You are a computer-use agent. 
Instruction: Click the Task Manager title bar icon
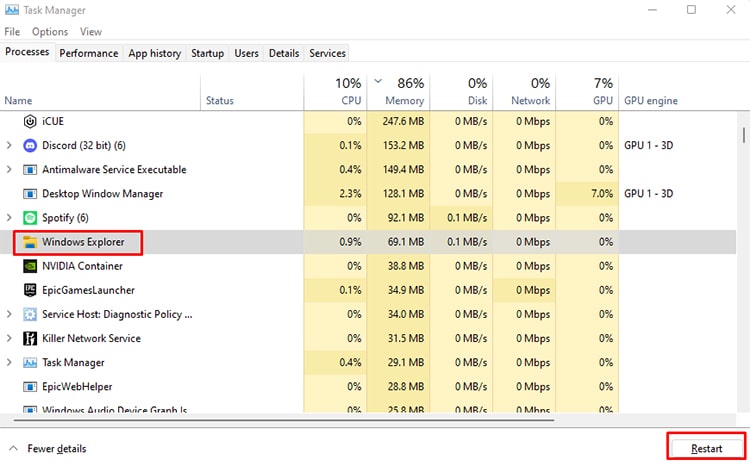coord(11,10)
